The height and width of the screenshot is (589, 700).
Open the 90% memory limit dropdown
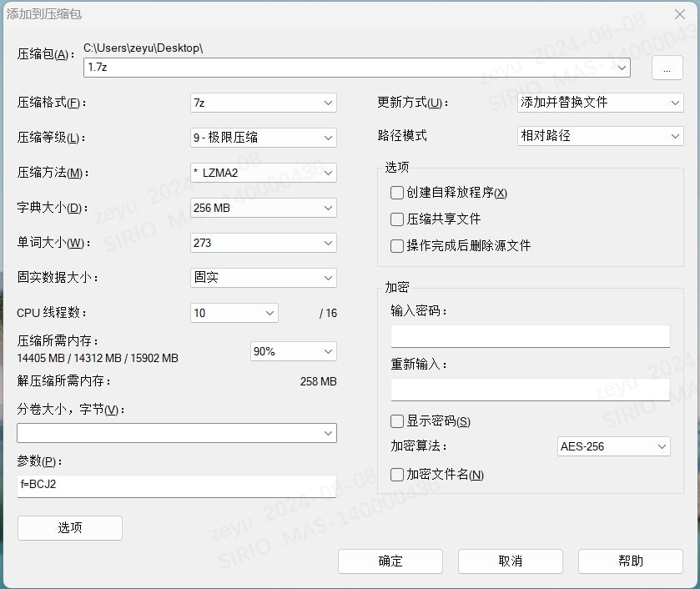click(293, 352)
